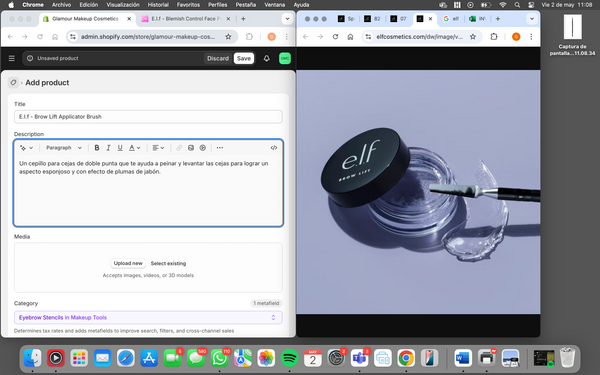Open the Shopify hamburger navigation menu
Image resolution: width=600 pixels, height=375 pixels.
coord(12,58)
